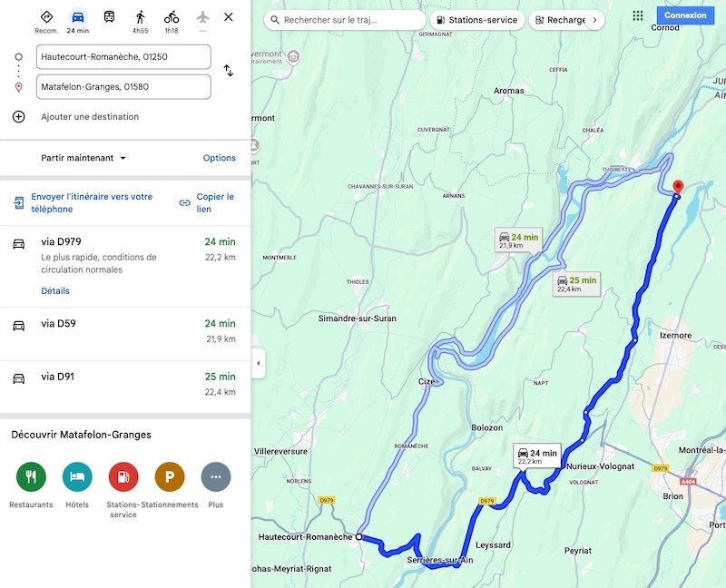This screenshot has width=726, height=588.
Task: Click Brion label on map
Action: [x=672, y=496]
